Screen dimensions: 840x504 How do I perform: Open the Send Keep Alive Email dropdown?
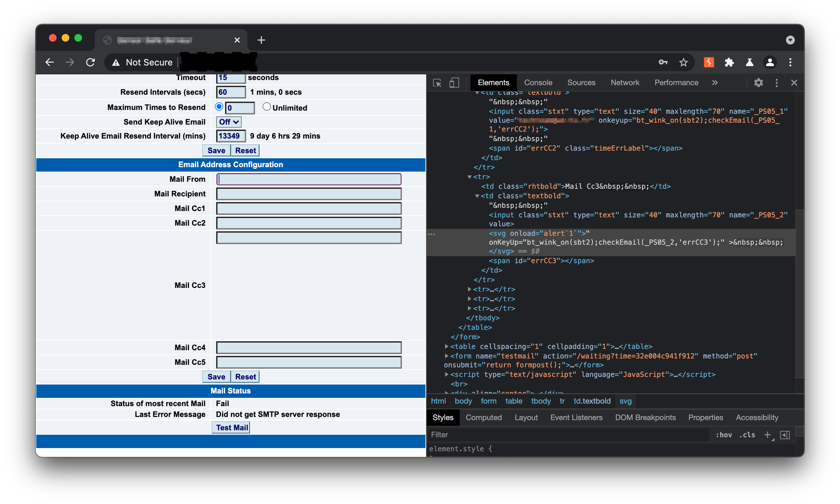(x=229, y=122)
